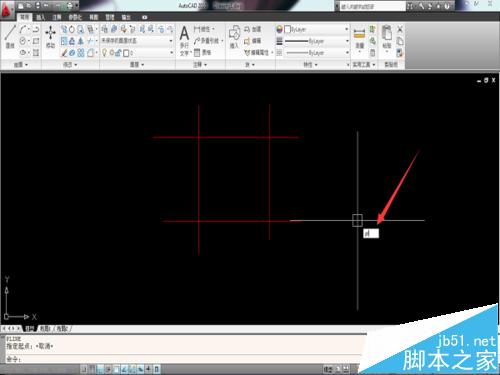Toggle Grid display in status bar
The image size is (500, 375).
92,369
